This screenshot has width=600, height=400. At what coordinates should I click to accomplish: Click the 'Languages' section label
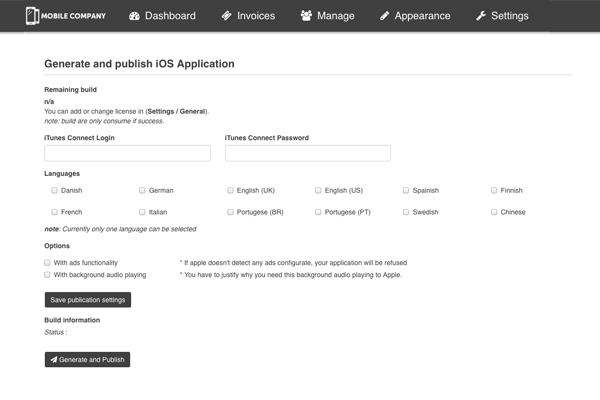click(62, 173)
